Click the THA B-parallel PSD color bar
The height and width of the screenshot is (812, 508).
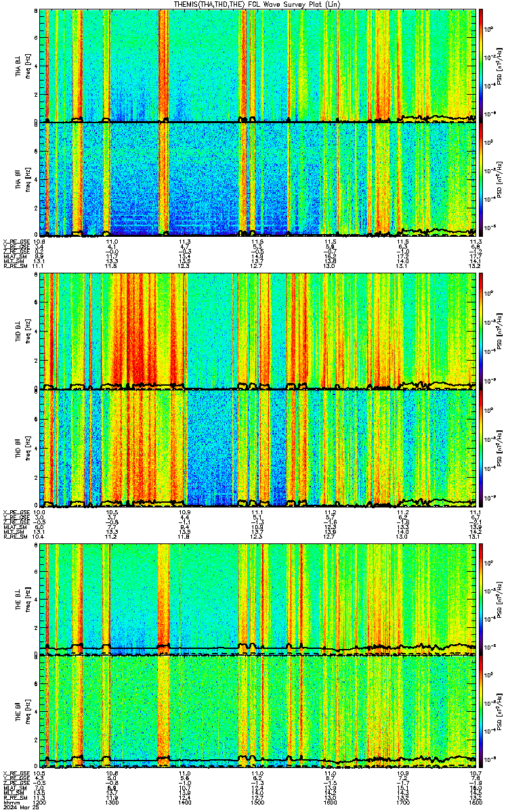tap(482, 179)
